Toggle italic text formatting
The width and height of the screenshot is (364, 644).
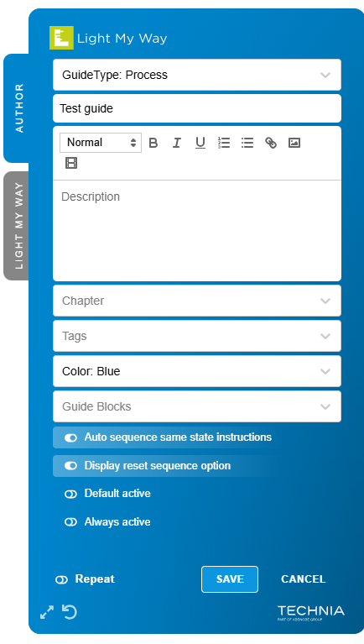pyautogui.click(x=176, y=143)
